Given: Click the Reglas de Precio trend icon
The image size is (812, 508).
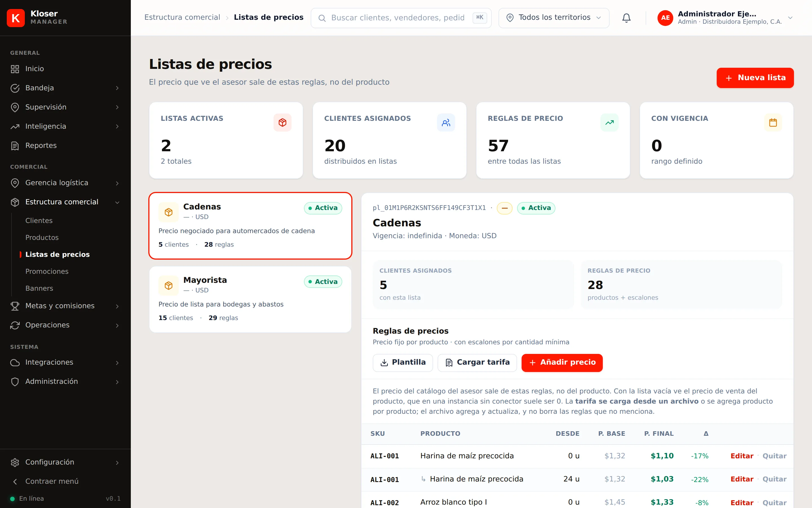Looking at the screenshot, I should [x=609, y=122].
